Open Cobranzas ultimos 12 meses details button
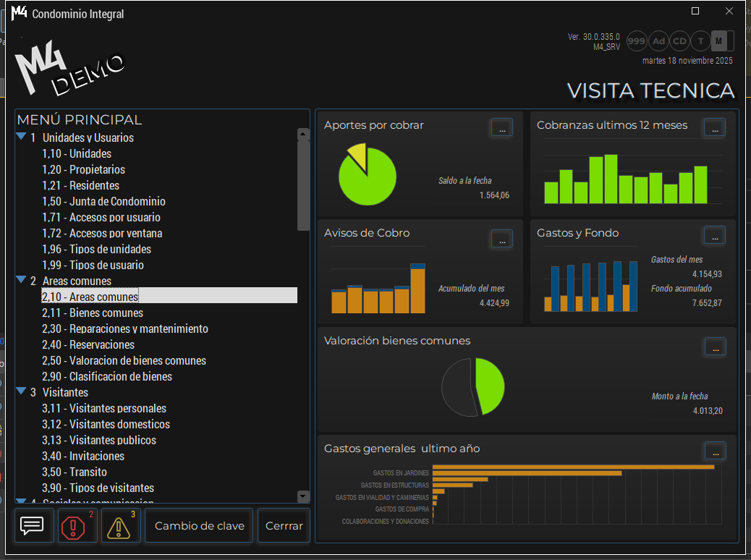The width and height of the screenshot is (751, 560). click(x=714, y=127)
